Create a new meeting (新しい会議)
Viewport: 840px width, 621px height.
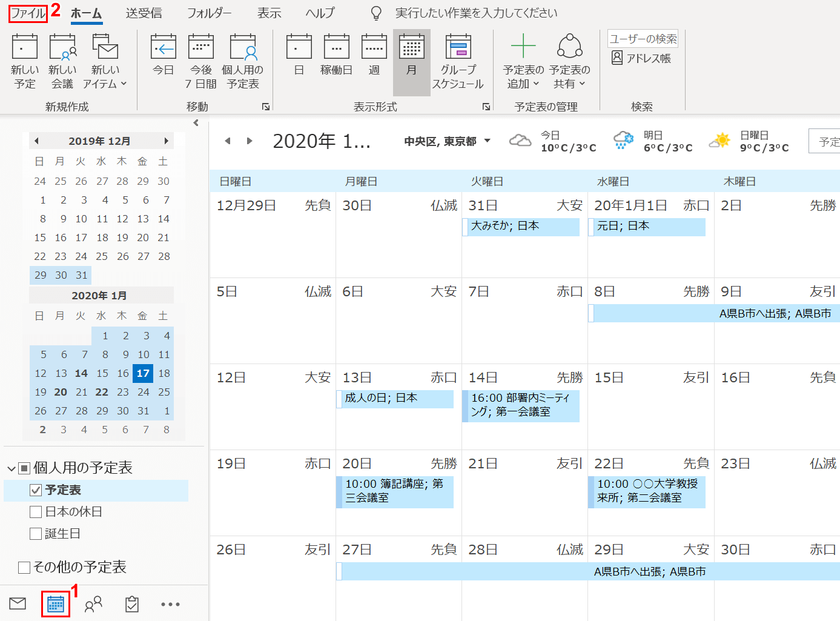tap(62, 62)
